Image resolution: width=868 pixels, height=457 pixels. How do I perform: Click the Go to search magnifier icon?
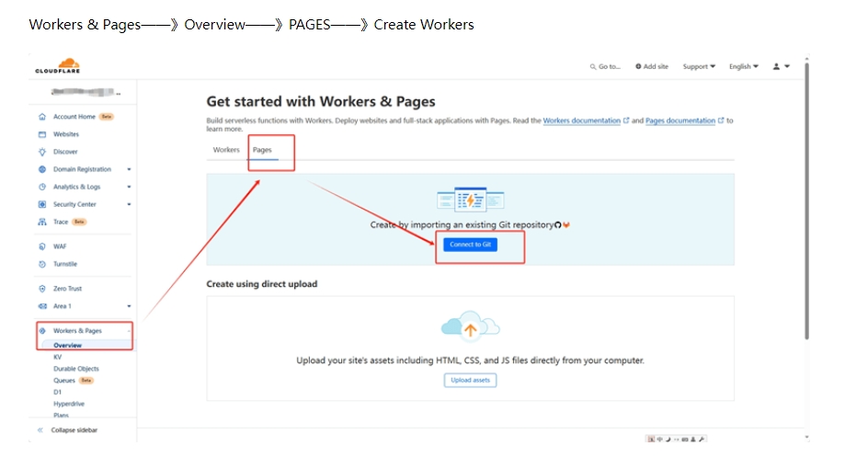[593, 66]
